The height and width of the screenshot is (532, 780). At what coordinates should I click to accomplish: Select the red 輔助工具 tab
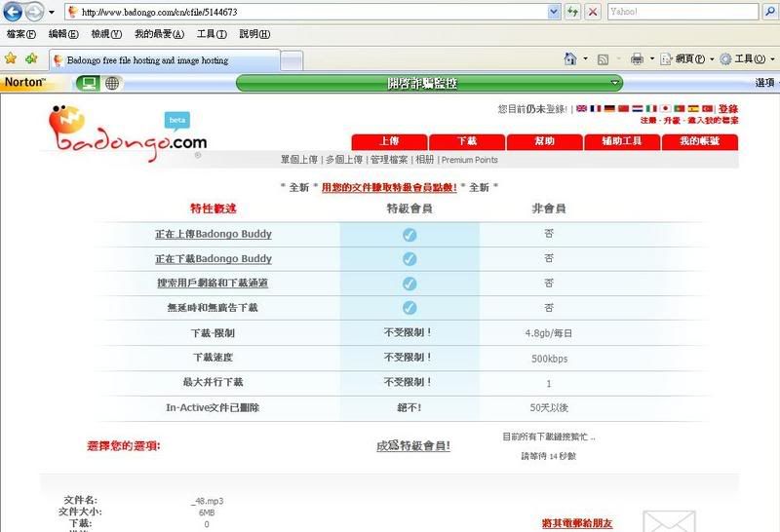[x=622, y=141]
